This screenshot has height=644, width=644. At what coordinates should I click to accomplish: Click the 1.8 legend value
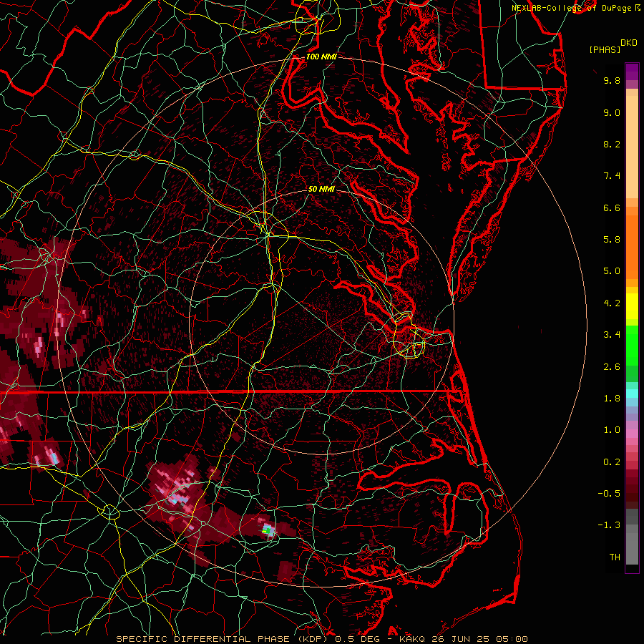612,399
